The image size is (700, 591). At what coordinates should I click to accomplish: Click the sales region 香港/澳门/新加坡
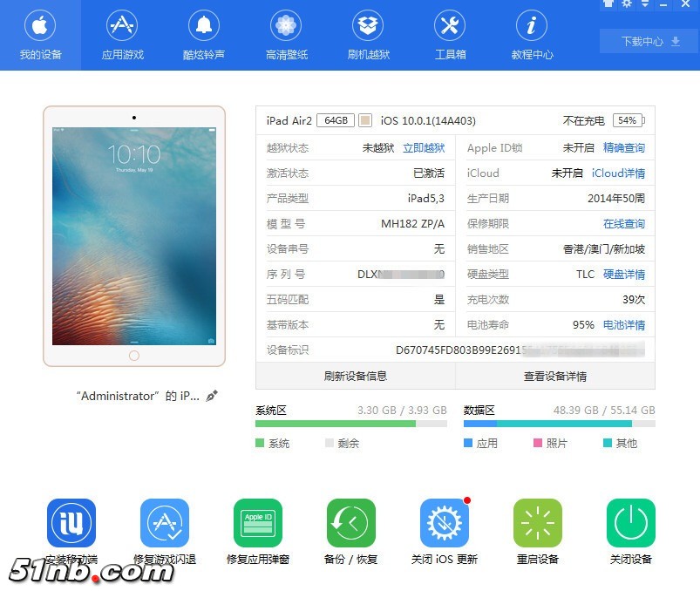coord(604,249)
